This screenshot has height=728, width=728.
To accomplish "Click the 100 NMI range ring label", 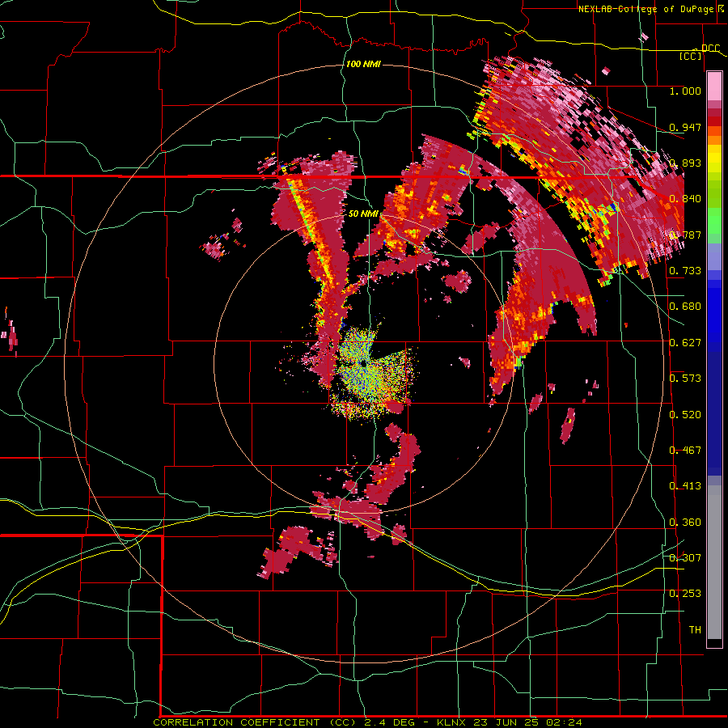I will 363,64.
